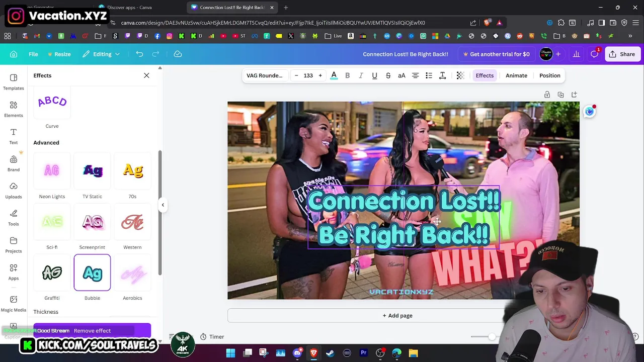Undo the last action
This screenshot has height=362, width=644.
pyautogui.click(x=139, y=54)
